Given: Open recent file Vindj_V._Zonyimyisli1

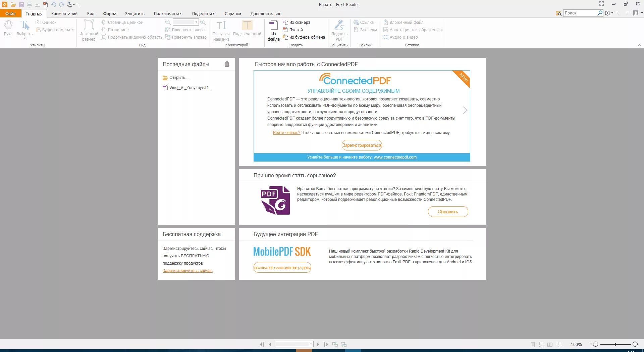Looking at the screenshot, I should tap(187, 88).
